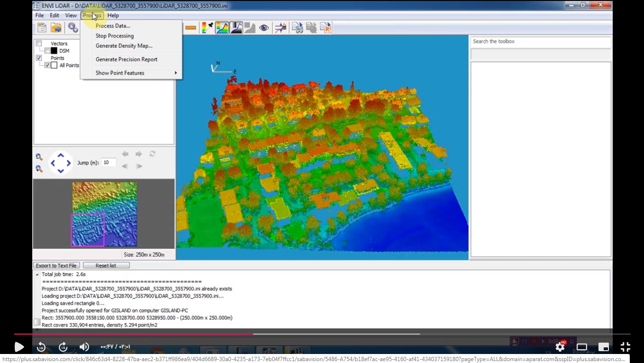The width and height of the screenshot is (644, 363).
Task: Click the greyed-out terrain profile icon
Action: (249, 28)
